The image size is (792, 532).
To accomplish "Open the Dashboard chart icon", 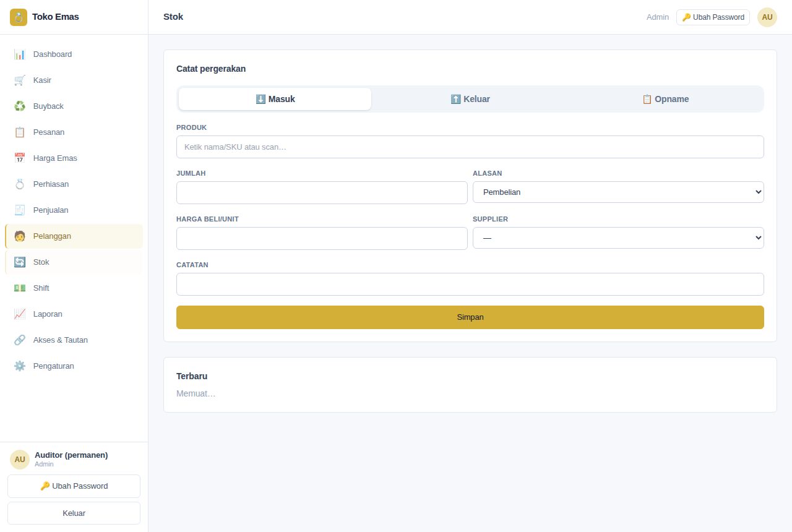I will [20, 54].
